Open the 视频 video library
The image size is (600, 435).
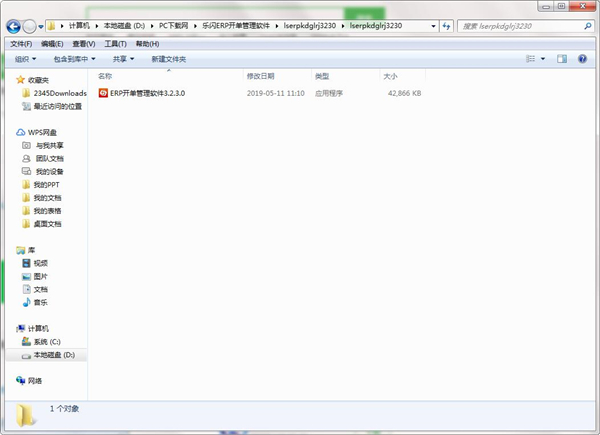coord(40,263)
